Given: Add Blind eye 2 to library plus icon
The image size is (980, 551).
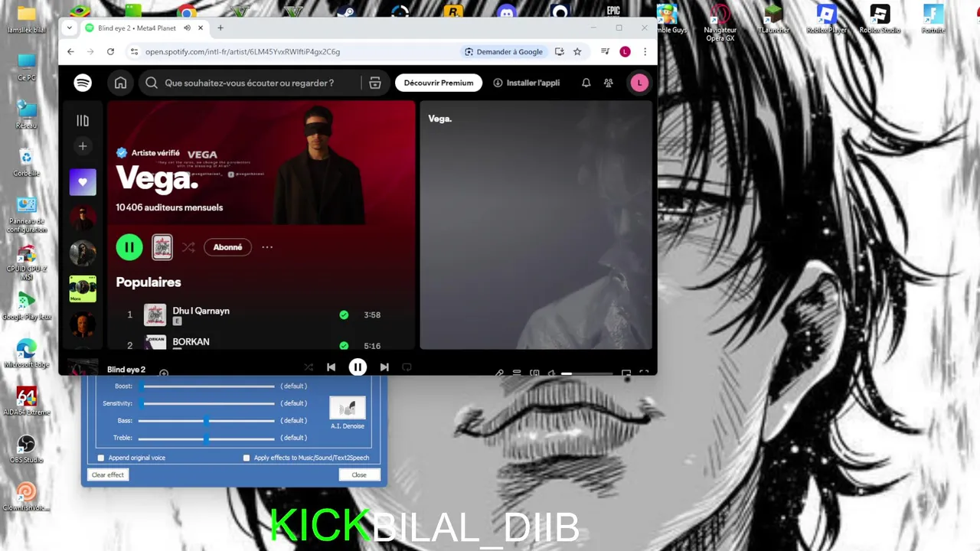Looking at the screenshot, I should (164, 373).
